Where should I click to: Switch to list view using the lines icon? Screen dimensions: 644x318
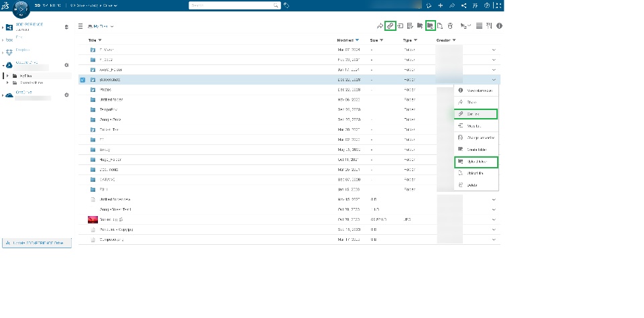tap(479, 26)
